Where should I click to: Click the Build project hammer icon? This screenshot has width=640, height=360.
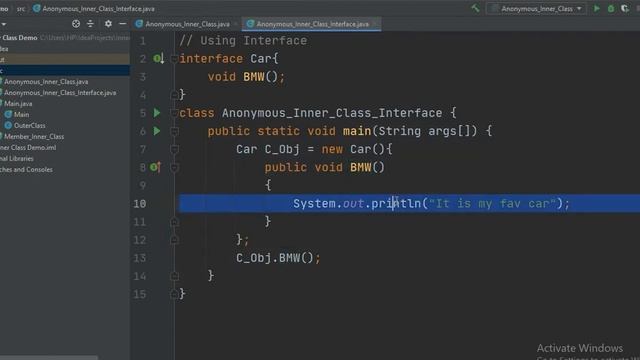pyautogui.click(x=475, y=8)
